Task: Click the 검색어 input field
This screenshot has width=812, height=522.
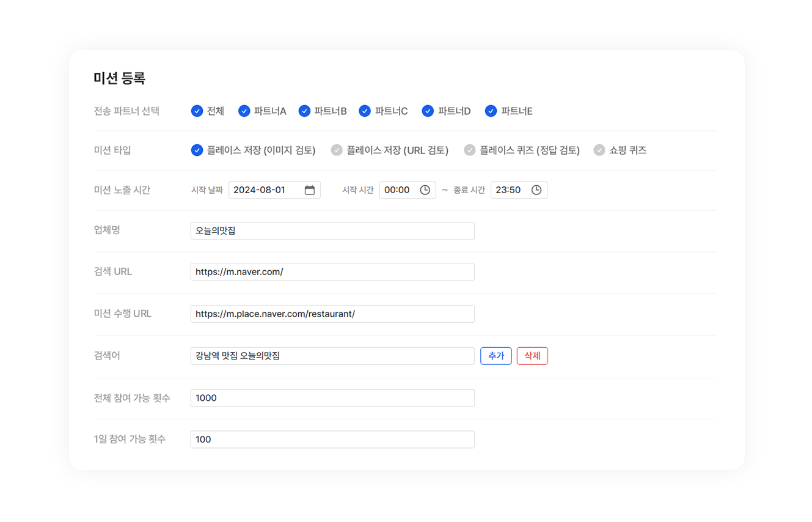Action: pyautogui.click(x=332, y=356)
